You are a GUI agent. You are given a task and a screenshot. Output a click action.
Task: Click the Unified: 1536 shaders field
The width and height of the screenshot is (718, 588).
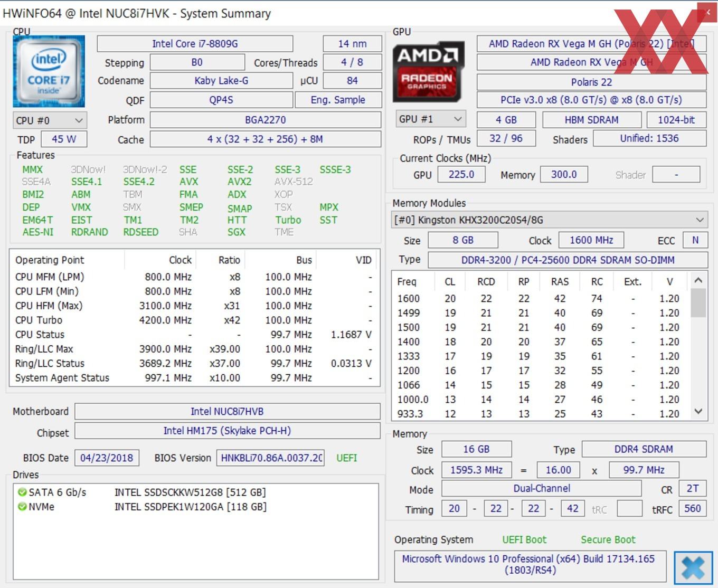[649, 138]
